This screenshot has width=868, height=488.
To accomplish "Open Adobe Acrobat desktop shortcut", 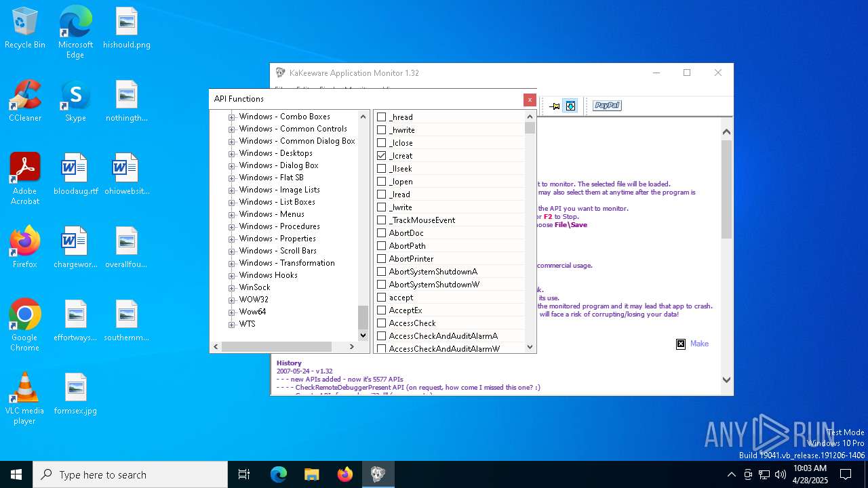I will coord(25,178).
